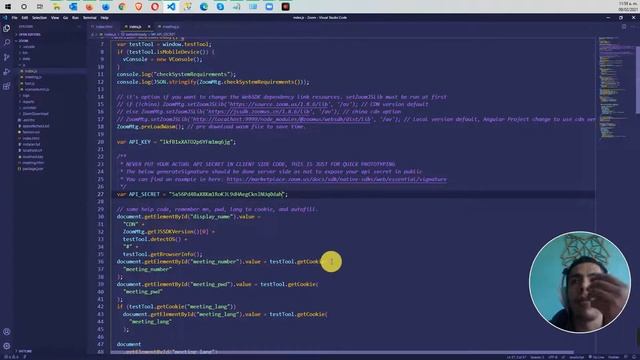The height and width of the screenshot is (360, 640).
Task: Open the Explorer panel More Actions menu
Action: tap(79, 27)
